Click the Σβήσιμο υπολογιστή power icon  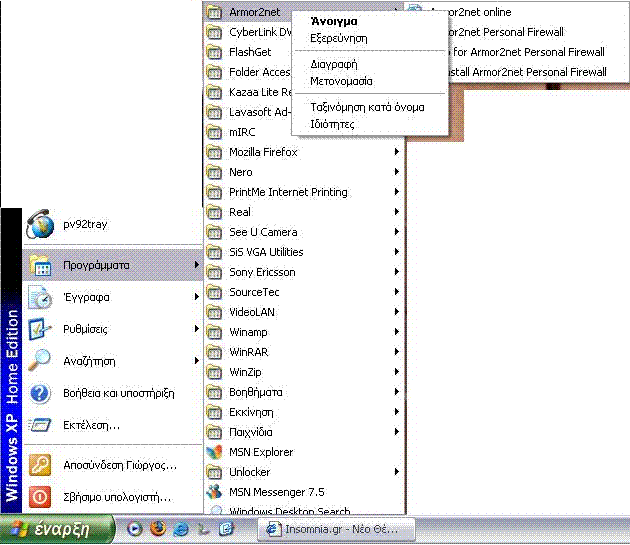40,496
